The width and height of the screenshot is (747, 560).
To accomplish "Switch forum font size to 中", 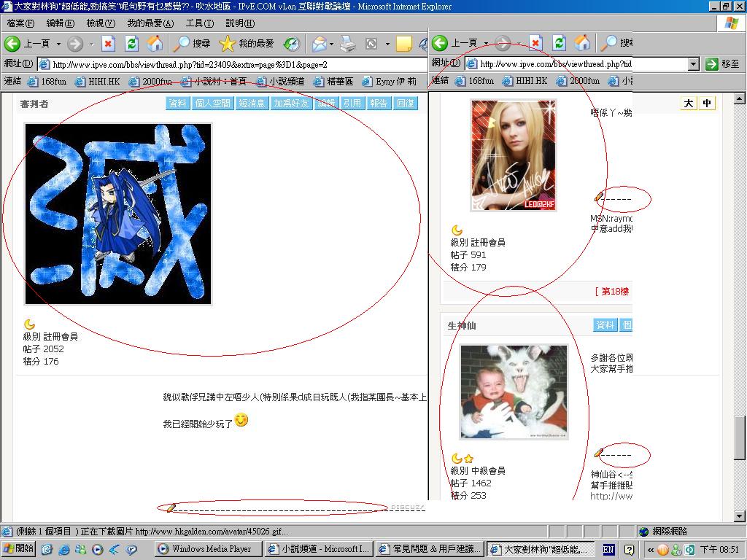I will (706, 104).
